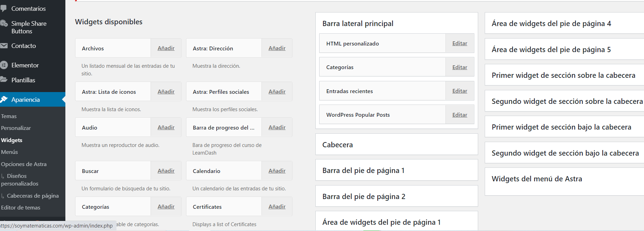The width and height of the screenshot is (644, 231).
Task: Select the WordPress Popular Posts title
Action: coord(358,115)
